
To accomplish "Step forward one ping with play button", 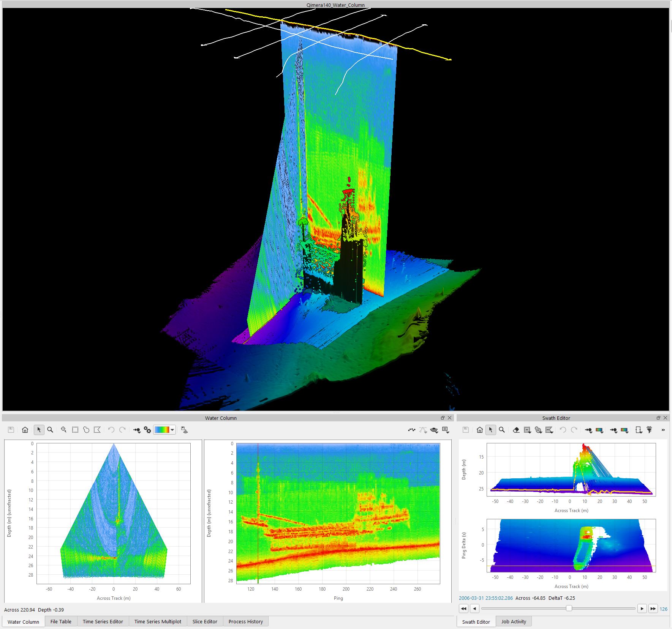I will 642,609.
